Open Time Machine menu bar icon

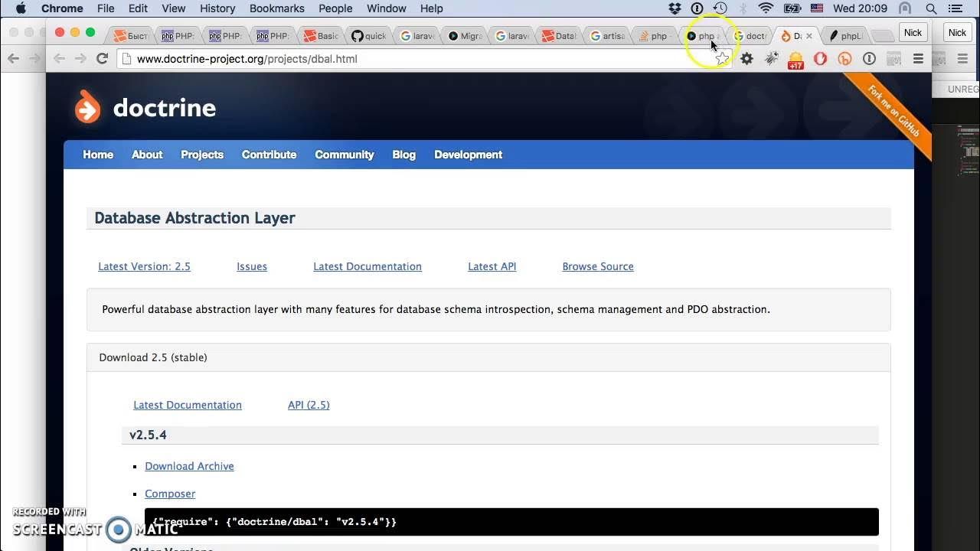(x=720, y=8)
